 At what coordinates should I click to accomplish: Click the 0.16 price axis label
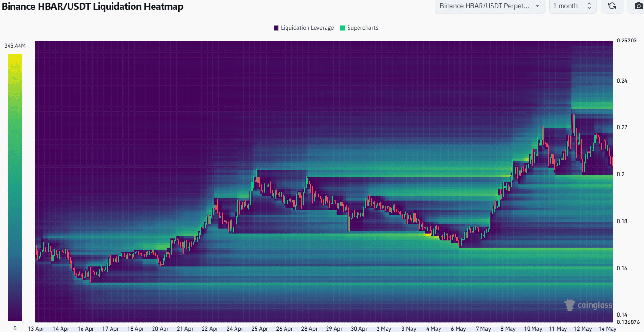(x=622, y=268)
